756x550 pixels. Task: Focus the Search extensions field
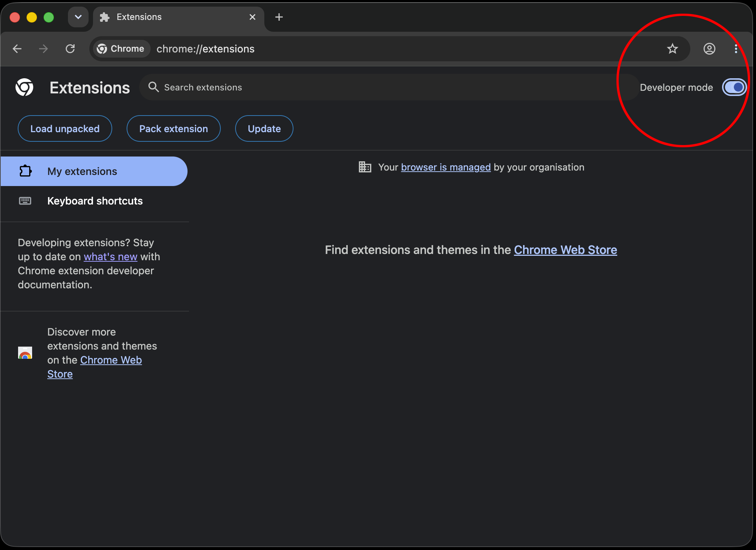coord(389,87)
